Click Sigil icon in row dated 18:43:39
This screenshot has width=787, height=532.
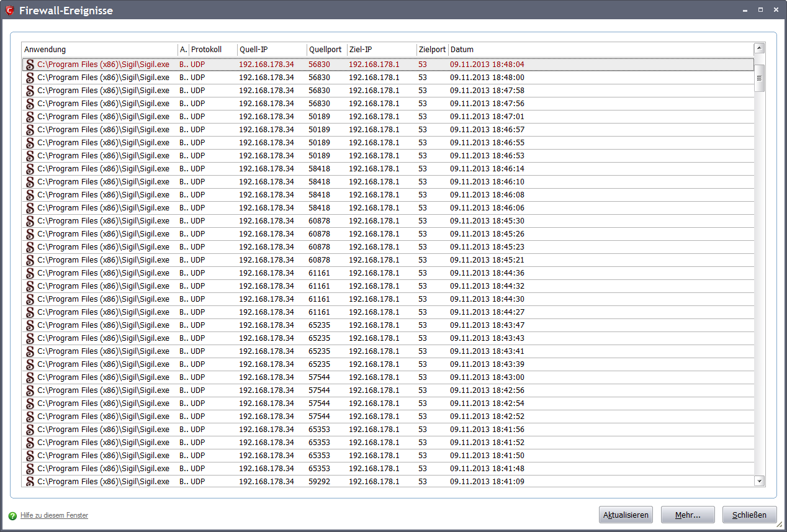click(x=30, y=364)
